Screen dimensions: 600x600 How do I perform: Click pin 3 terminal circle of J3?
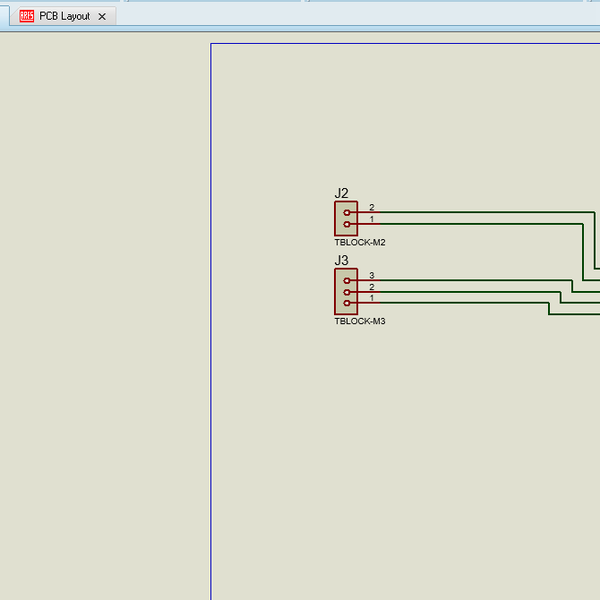click(347, 280)
